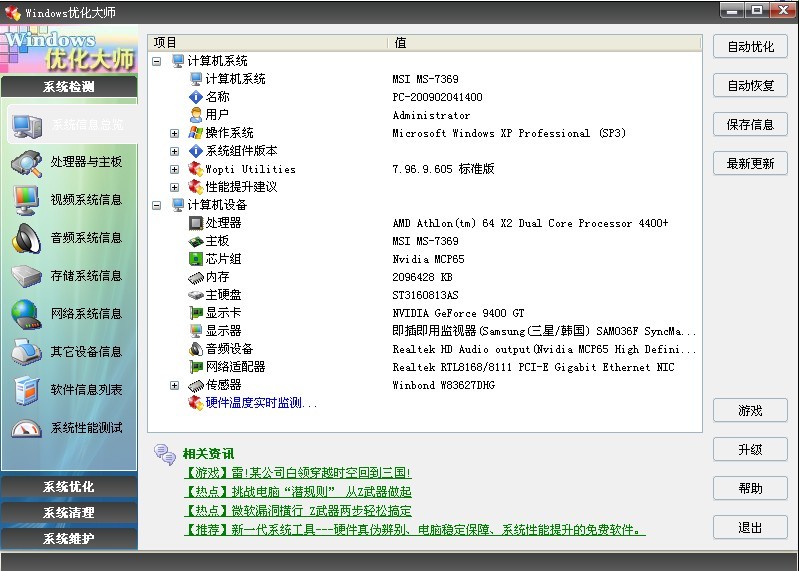
Task: Select 处理器与主板 in sidebar menu
Action: (87, 162)
